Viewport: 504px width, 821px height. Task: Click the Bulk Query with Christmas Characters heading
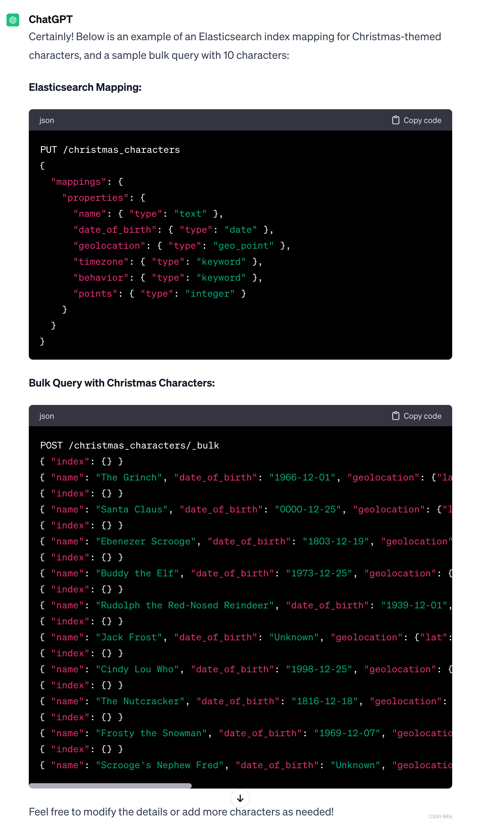pyautogui.click(x=122, y=383)
